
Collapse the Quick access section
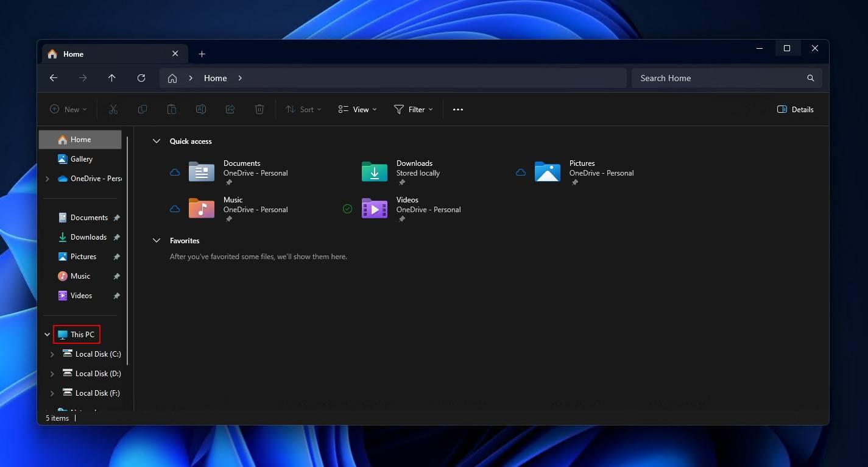point(157,141)
